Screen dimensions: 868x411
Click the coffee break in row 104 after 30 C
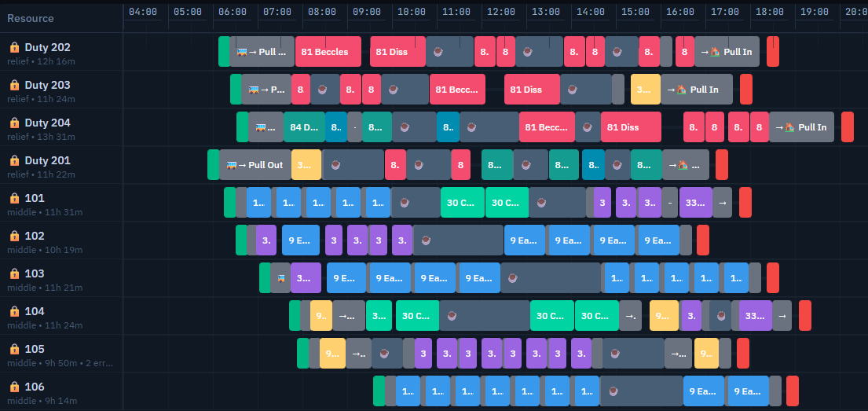[484, 316]
